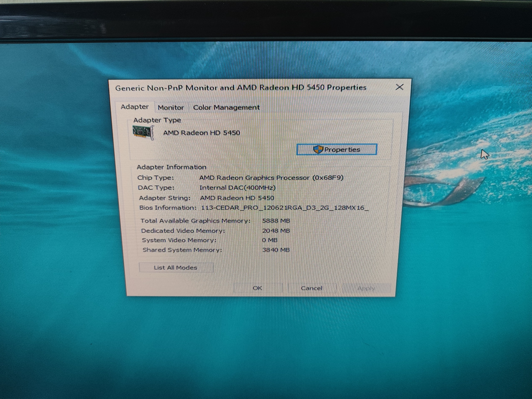Image resolution: width=532 pixels, height=399 pixels.
Task: Click the Adapter Type group label
Action: 157,120
